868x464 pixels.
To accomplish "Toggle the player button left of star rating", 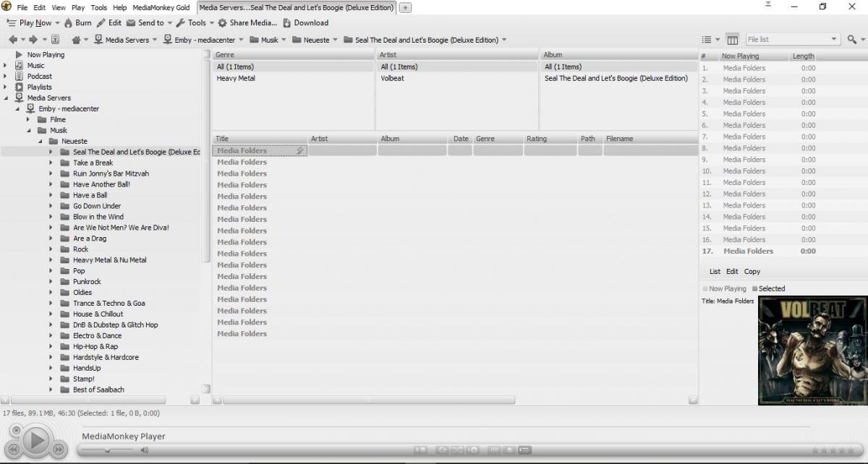I will pos(526,450).
